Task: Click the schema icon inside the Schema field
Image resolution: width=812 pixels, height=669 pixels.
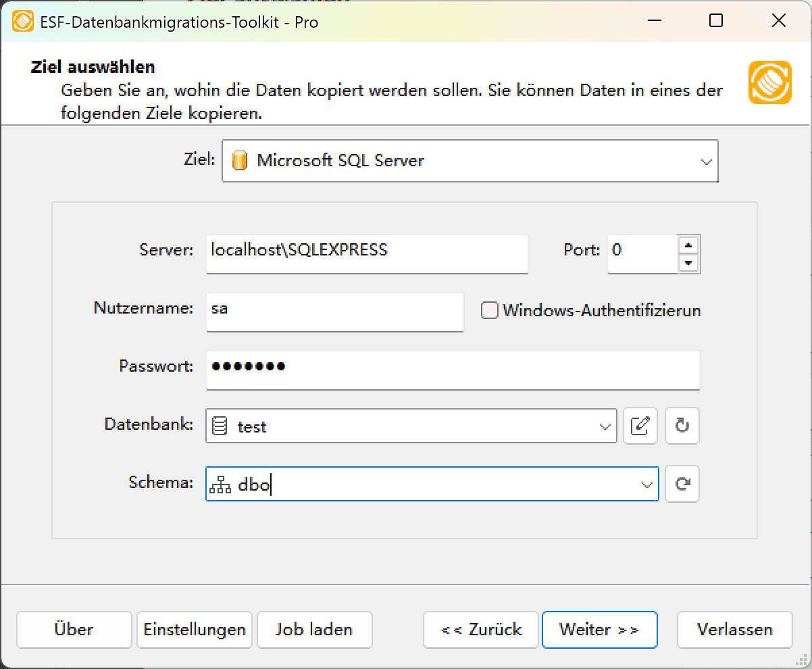Action: coord(220,483)
